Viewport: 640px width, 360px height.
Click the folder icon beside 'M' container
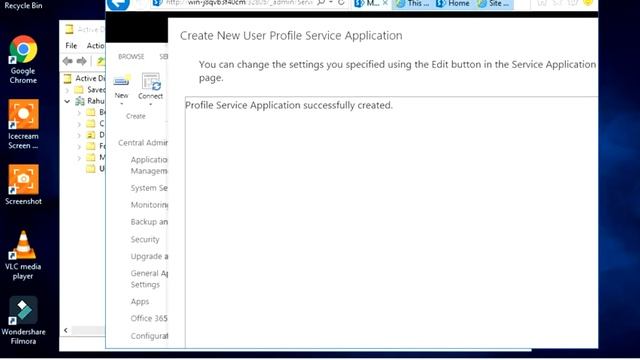coord(91,157)
